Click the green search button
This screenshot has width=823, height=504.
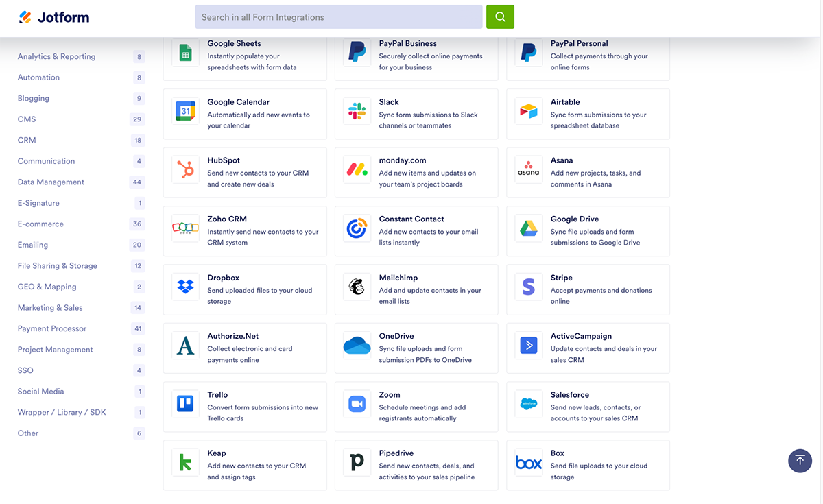coord(500,16)
